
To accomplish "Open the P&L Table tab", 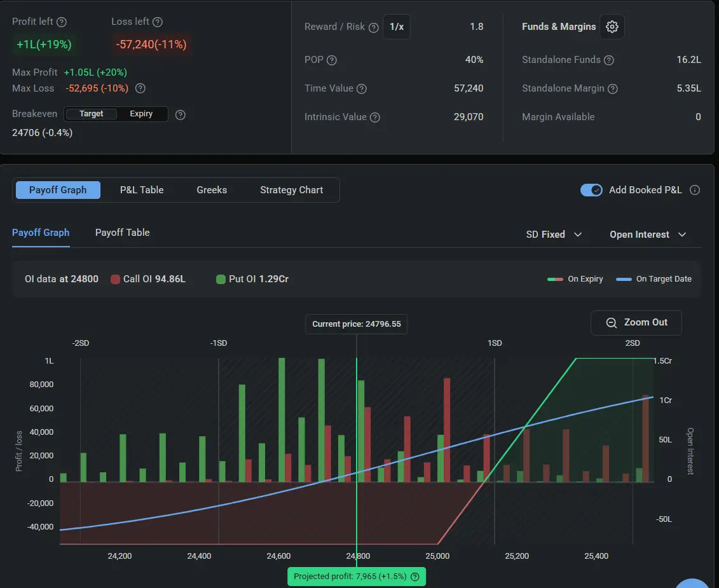I will click(142, 190).
